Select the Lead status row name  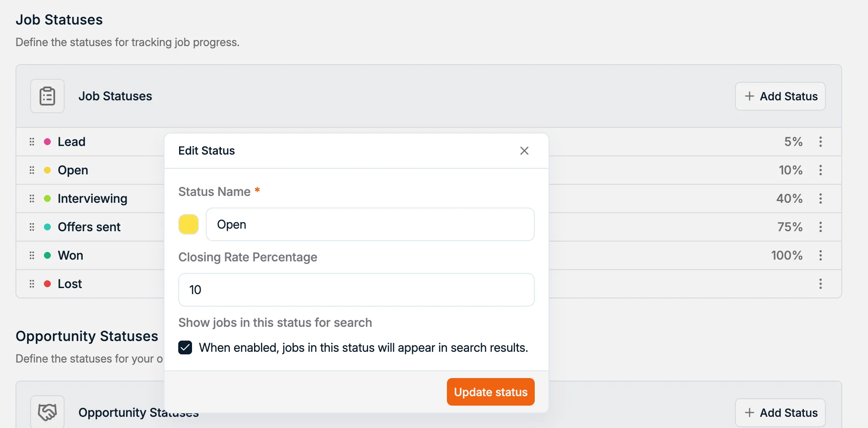(x=71, y=142)
